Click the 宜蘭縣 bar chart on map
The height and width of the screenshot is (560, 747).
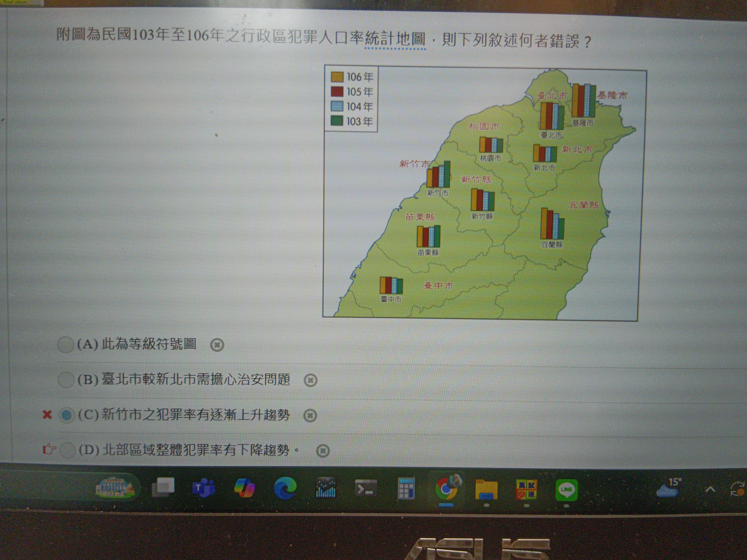point(552,224)
